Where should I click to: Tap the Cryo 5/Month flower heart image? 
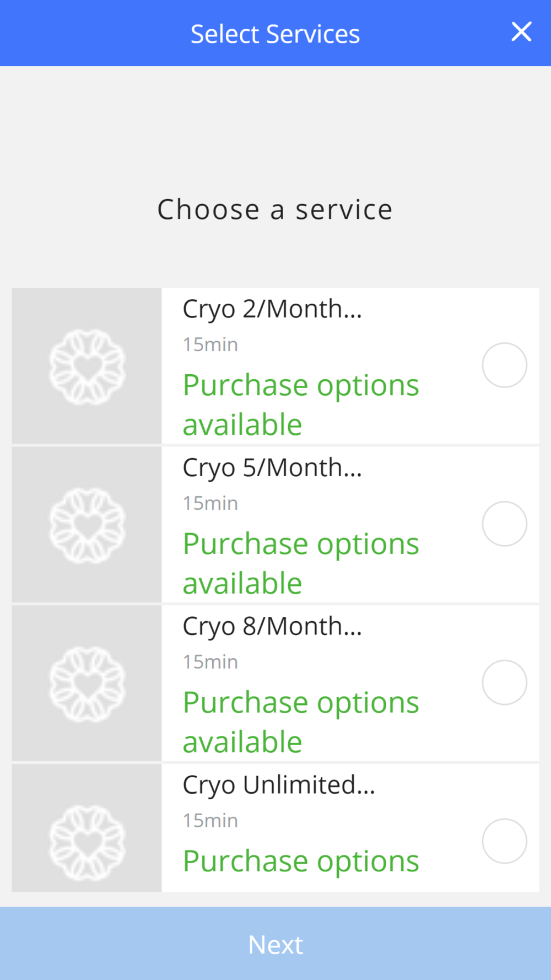[x=87, y=525]
